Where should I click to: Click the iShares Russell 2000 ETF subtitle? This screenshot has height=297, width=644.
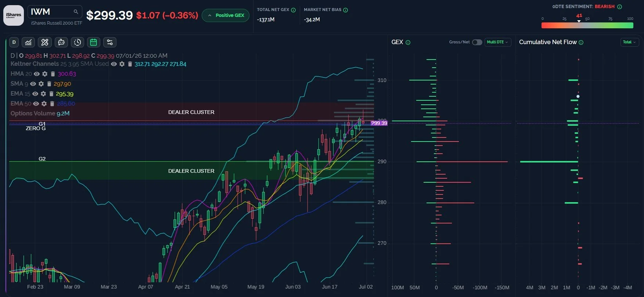click(x=57, y=23)
